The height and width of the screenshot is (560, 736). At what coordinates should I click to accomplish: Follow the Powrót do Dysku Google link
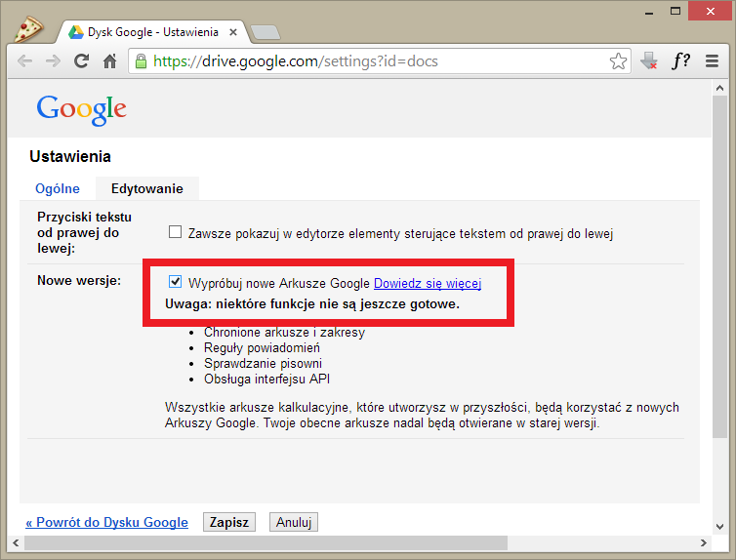click(107, 522)
